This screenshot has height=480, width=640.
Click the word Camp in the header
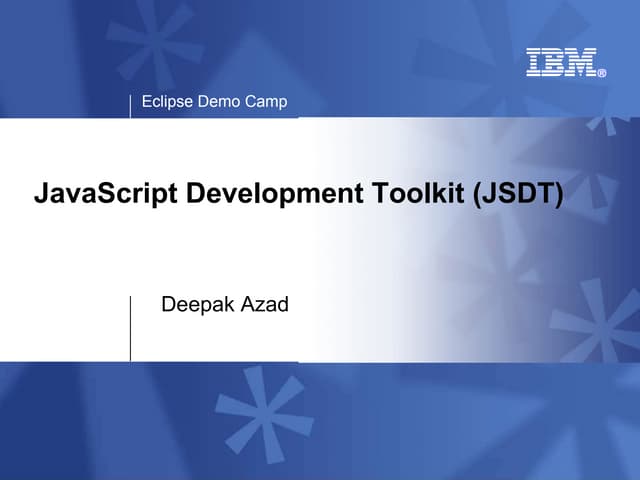(266, 101)
